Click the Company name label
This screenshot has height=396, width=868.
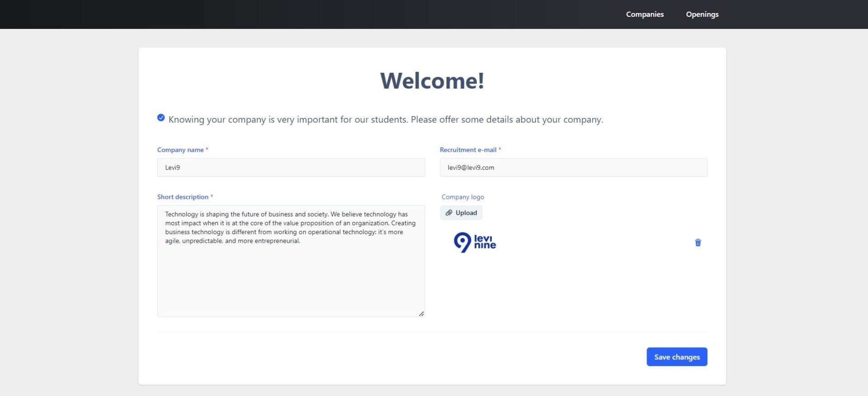tap(180, 150)
